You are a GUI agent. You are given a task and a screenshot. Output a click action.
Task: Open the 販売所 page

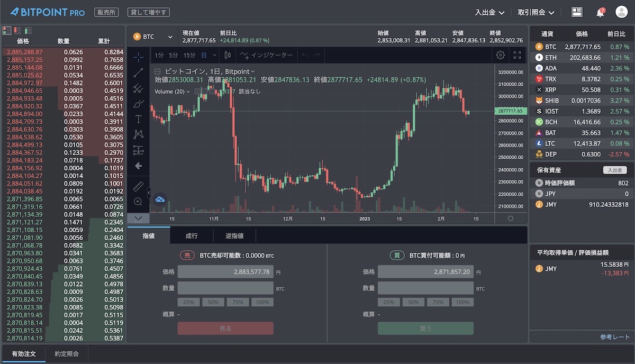[106, 12]
